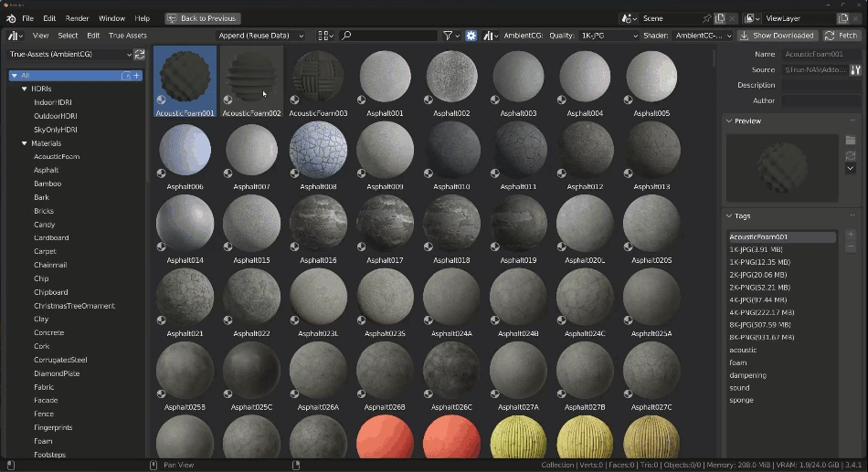Toggle the Show Downloaded filter

[778, 36]
